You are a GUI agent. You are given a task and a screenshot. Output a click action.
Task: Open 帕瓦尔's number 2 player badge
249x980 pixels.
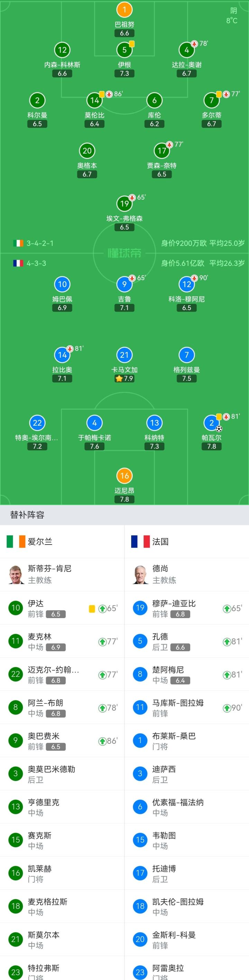click(x=211, y=423)
